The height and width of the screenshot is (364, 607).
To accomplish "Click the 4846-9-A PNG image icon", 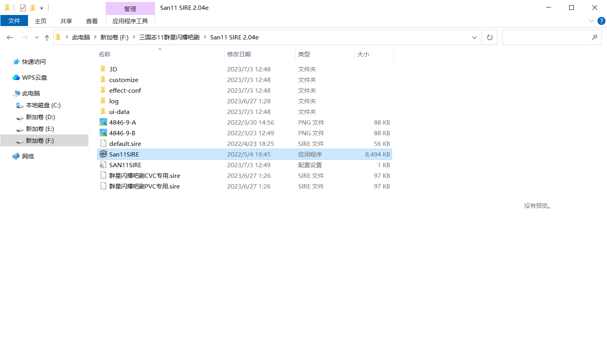I will pos(103,122).
